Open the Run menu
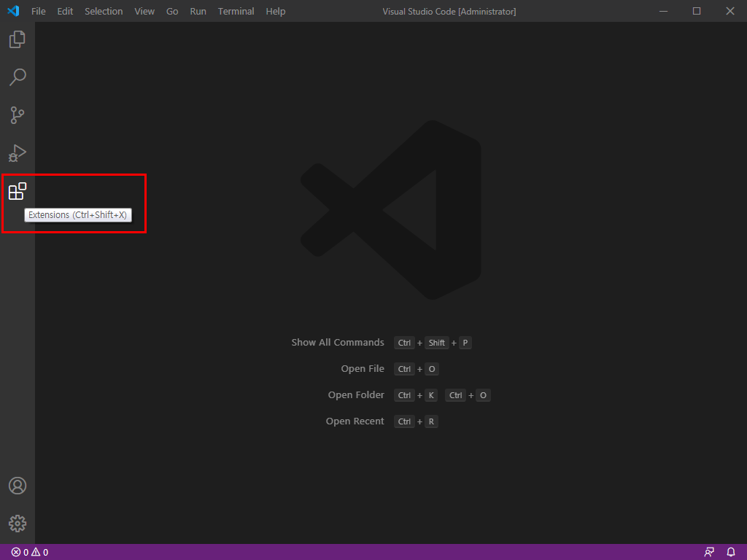747x560 pixels. [x=198, y=11]
